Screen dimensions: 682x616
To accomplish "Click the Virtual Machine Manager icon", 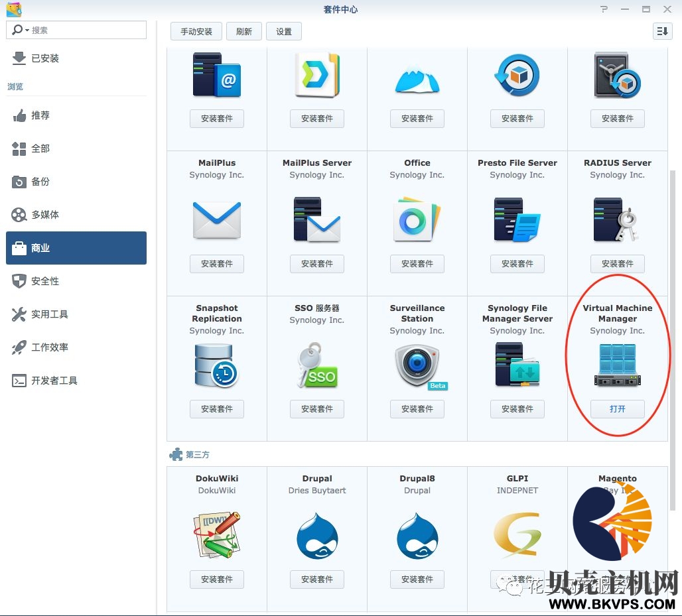I will coord(617,365).
